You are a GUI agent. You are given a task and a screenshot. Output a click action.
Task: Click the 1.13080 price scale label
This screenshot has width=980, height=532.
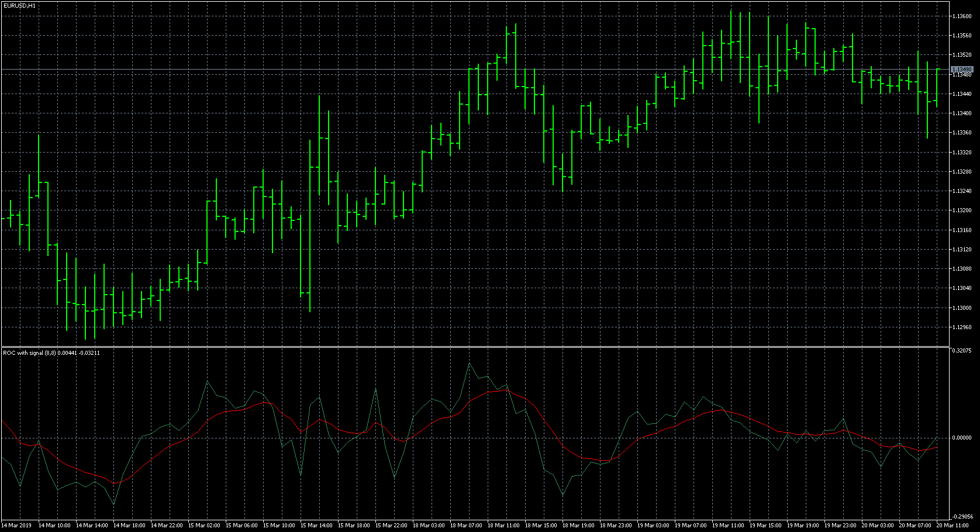tap(962, 269)
